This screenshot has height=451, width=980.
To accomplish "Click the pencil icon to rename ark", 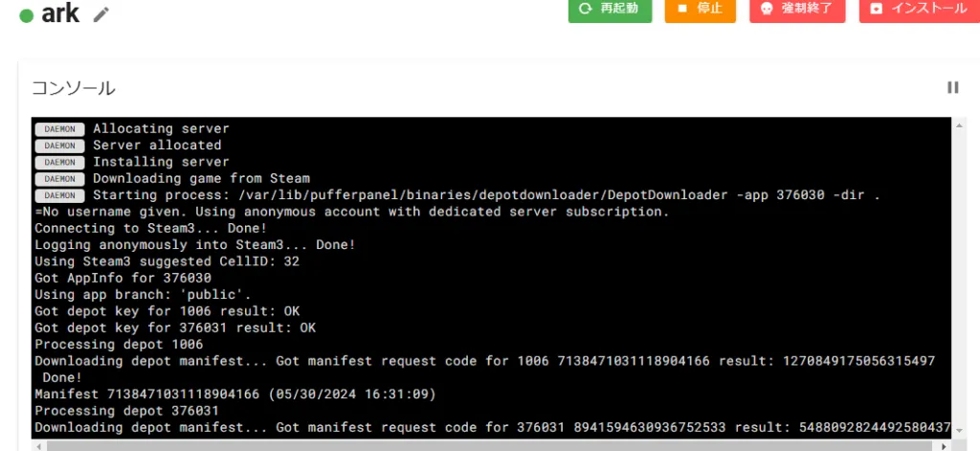I will 101,14.
